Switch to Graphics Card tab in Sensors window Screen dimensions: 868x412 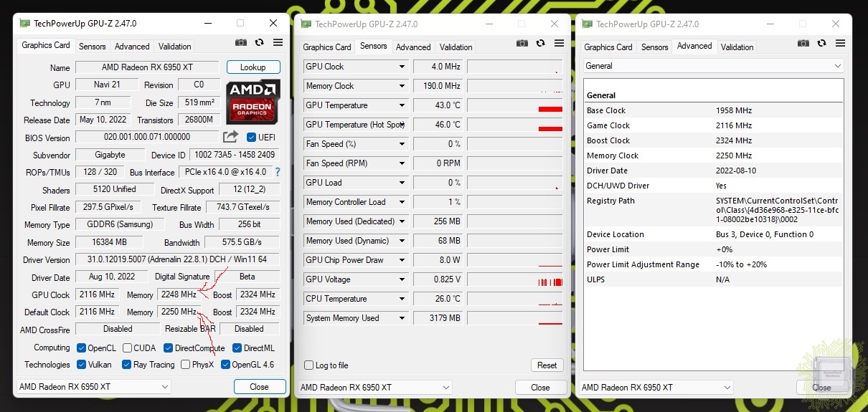coord(327,47)
